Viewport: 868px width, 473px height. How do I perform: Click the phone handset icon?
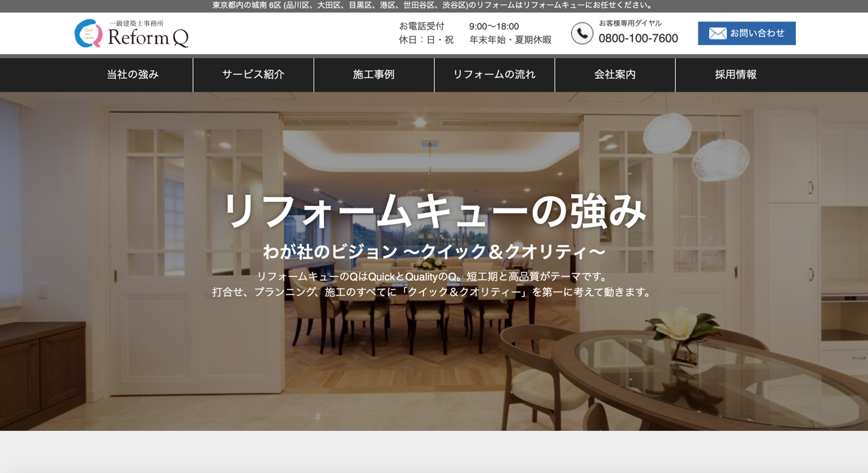coord(582,33)
